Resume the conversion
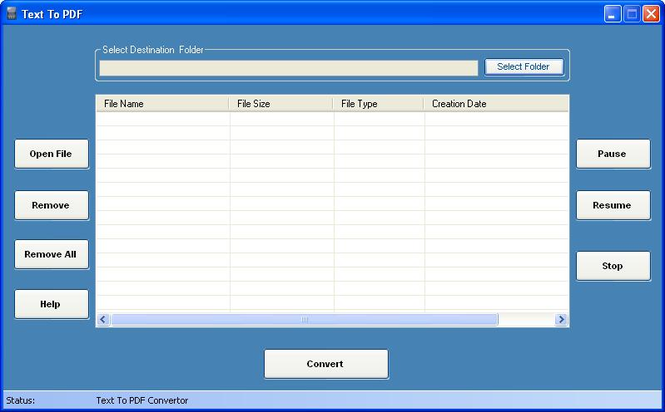 (x=613, y=205)
